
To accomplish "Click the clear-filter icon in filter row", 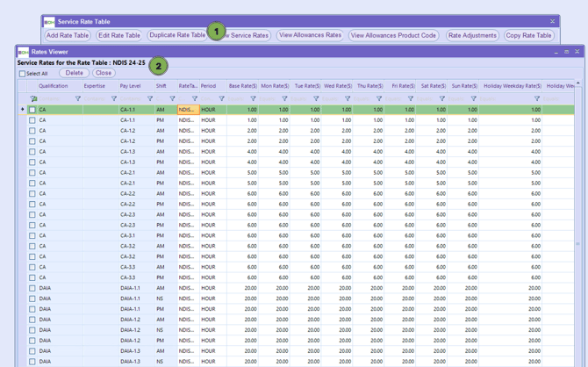I will point(34,99).
